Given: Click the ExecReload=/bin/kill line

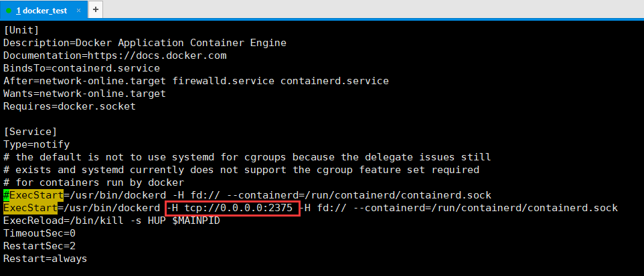Looking at the screenshot, I should click(112, 221).
